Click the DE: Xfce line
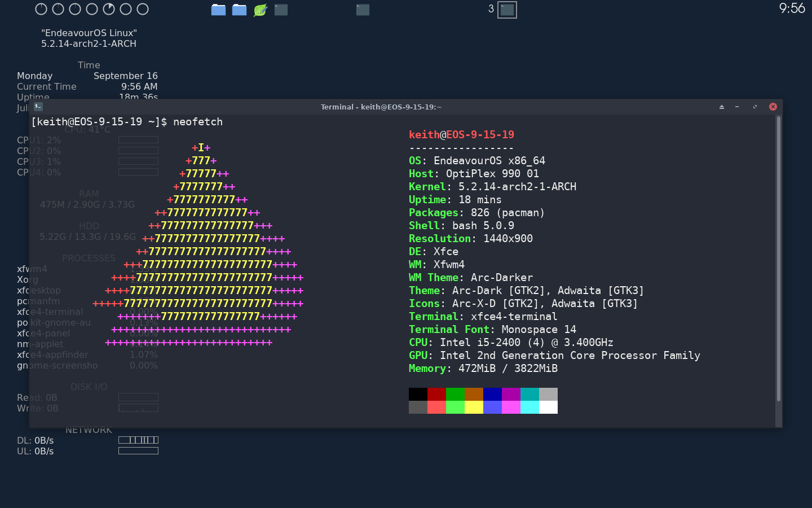This screenshot has width=812, height=508. coord(434,252)
